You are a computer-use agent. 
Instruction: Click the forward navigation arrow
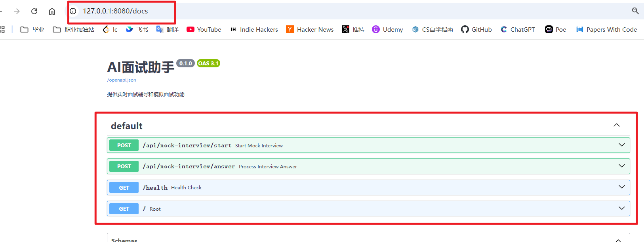[17, 11]
